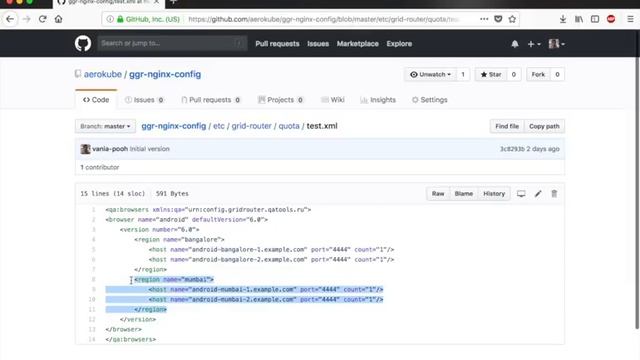Open a new browser tab

[x=173, y=2]
